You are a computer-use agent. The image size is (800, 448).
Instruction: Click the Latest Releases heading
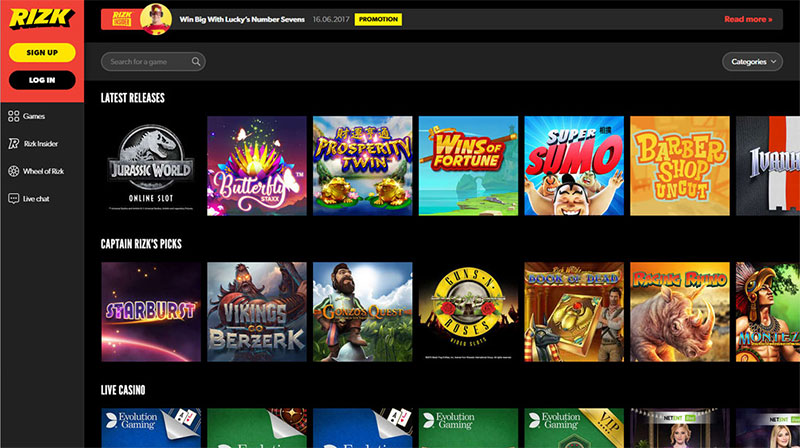(x=133, y=98)
